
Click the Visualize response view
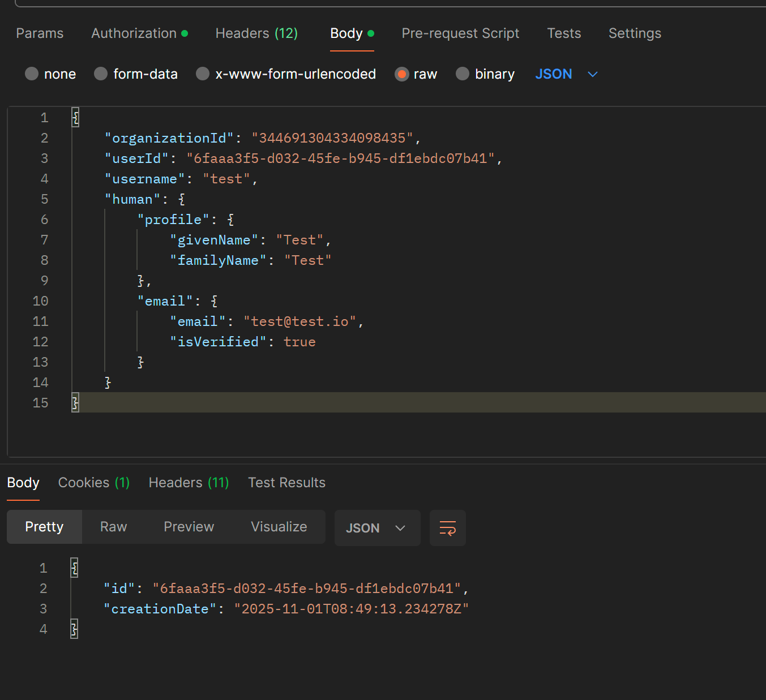pos(279,527)
